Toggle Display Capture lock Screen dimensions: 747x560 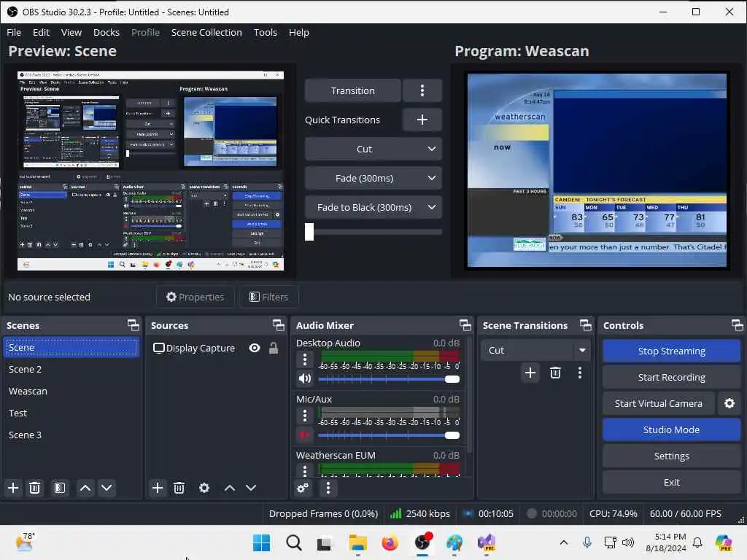pyautogui.click(x=274, y=348)
